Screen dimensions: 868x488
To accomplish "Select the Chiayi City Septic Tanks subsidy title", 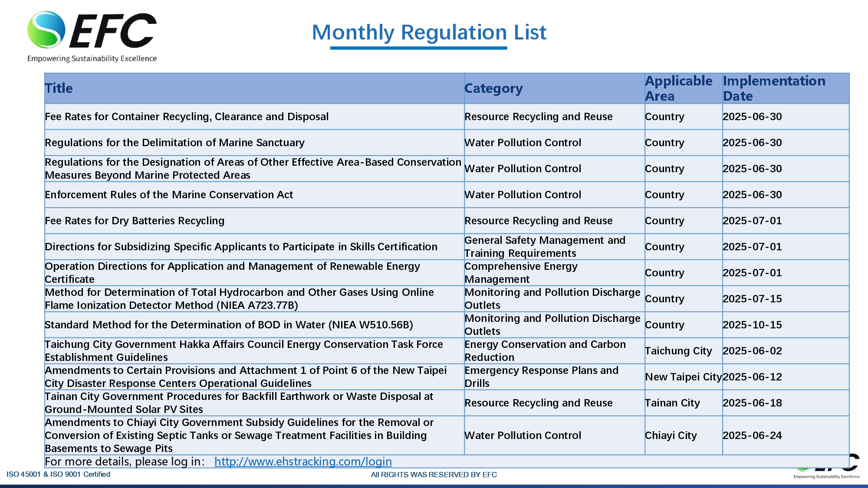I will (x=239, y=436).
